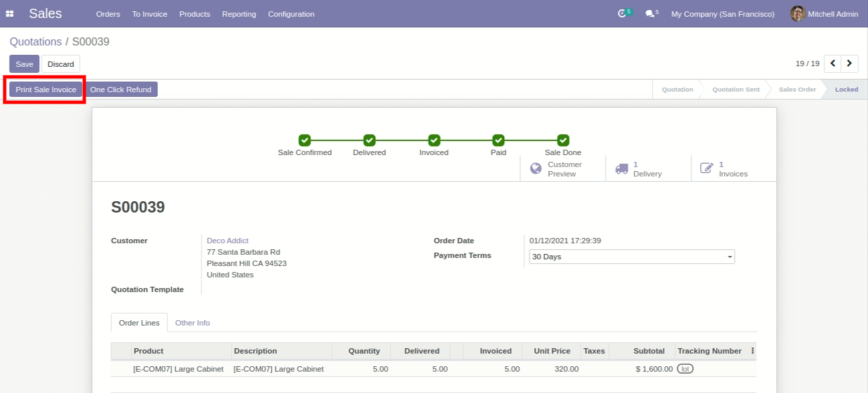Open the Reporting menu
Image resolution: width=868 pixels, height=393 pixels.
pyautogui.click(x=239, y=14)
